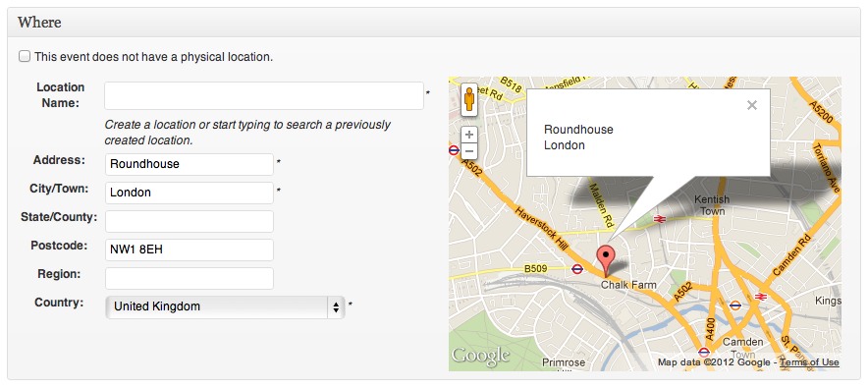Click the Underground icon at map left edge
The height and width of the screenshot is (388, 868).
tap(454, 150)
